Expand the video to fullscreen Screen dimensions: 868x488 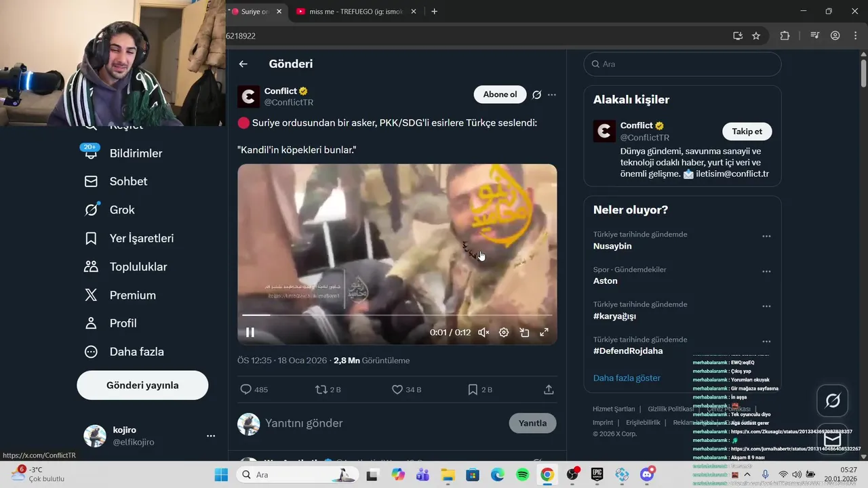544,332
